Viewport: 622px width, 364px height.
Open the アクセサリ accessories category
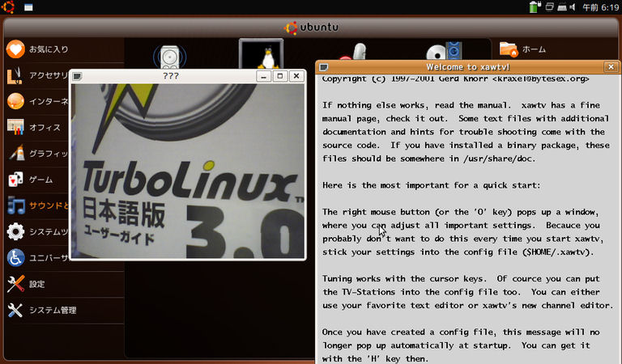37,75
